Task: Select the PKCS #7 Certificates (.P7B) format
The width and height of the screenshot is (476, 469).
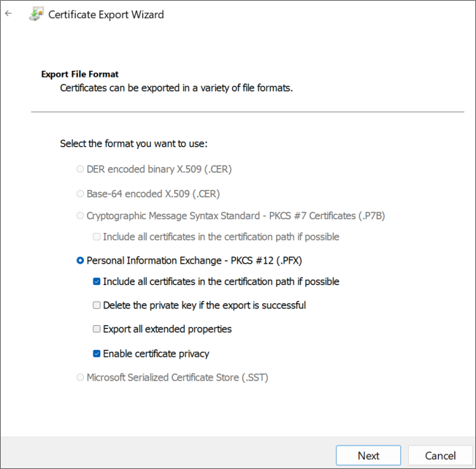Action: point(80,216)
